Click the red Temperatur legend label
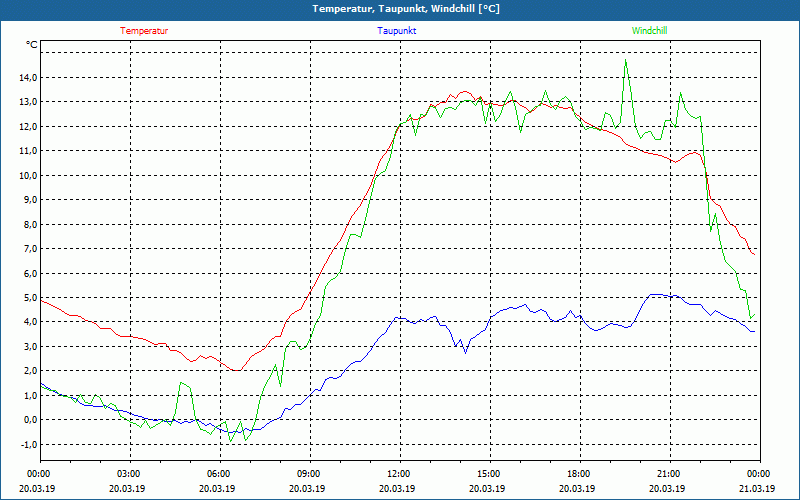 click(144, 31)
